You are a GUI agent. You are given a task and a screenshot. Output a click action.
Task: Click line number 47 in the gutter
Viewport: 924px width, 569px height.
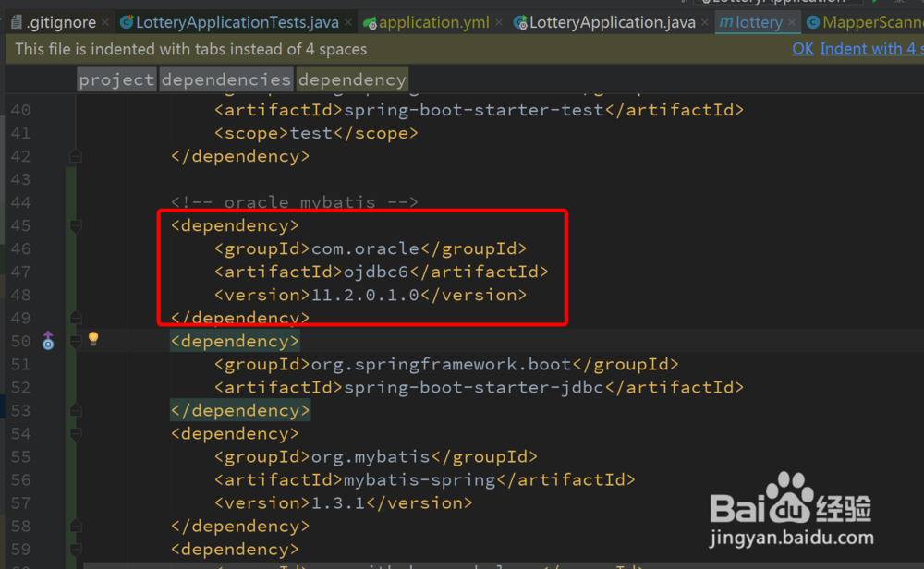click(20, 272)
